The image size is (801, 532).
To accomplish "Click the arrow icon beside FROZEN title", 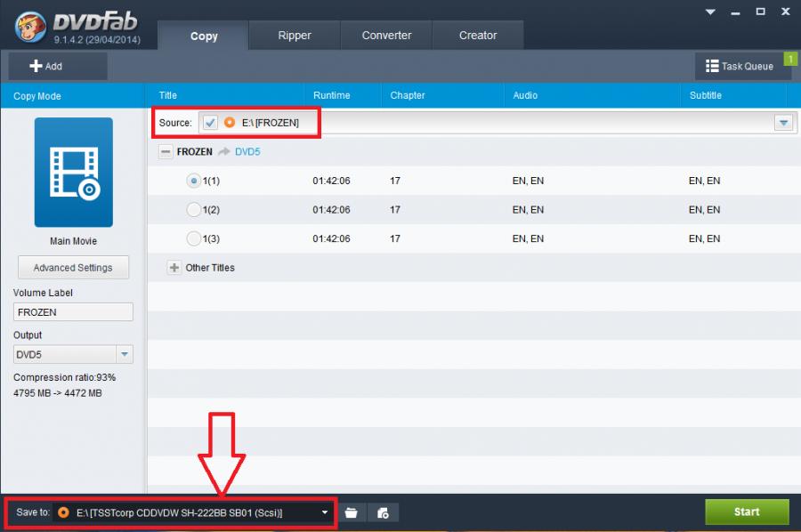I will pyautogui.click(x=223, y=151).
